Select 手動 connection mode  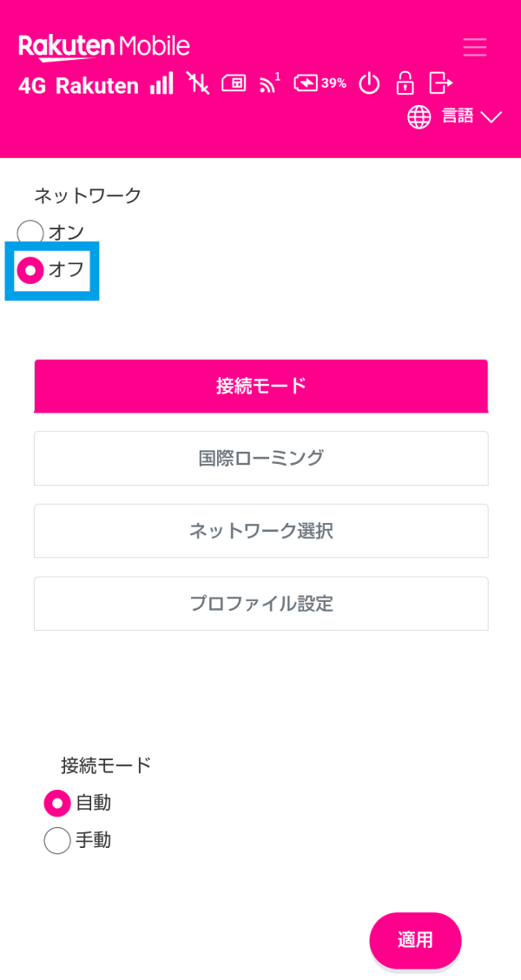(x=57, y=841)
